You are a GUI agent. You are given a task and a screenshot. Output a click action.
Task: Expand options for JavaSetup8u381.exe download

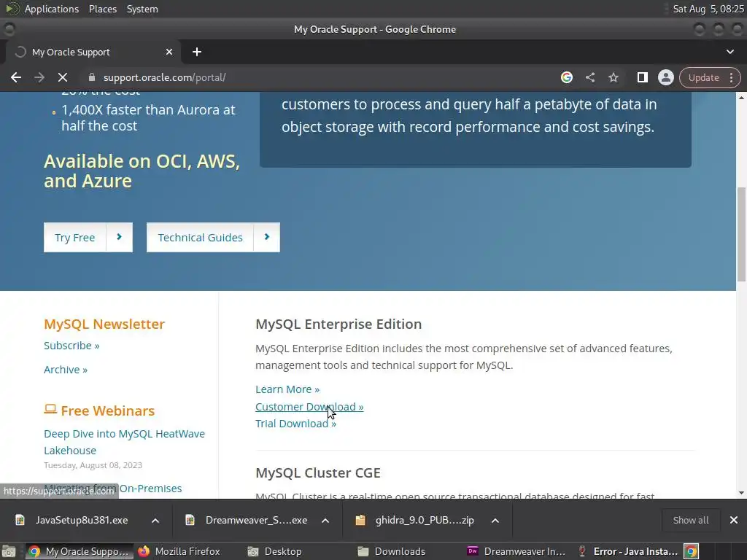point(155,521)
